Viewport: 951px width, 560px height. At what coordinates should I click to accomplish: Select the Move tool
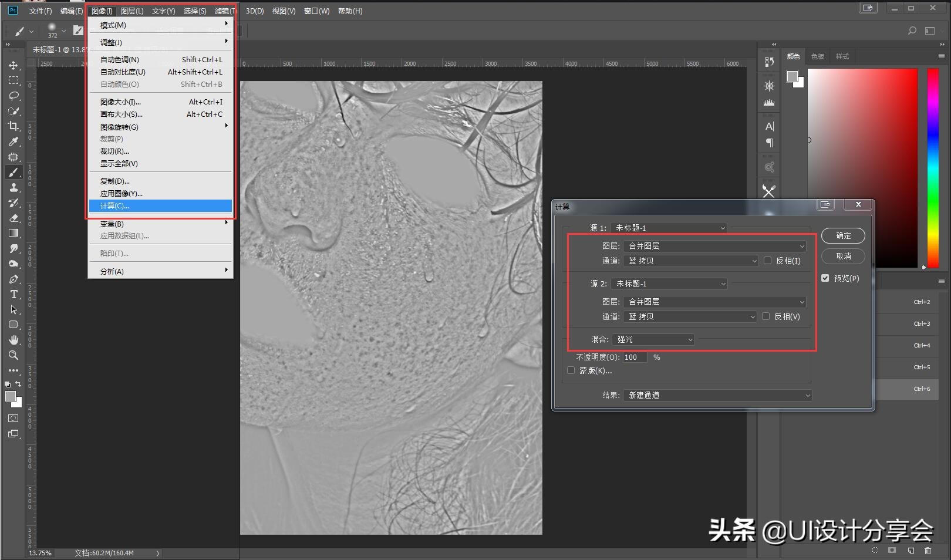point(14,65)
